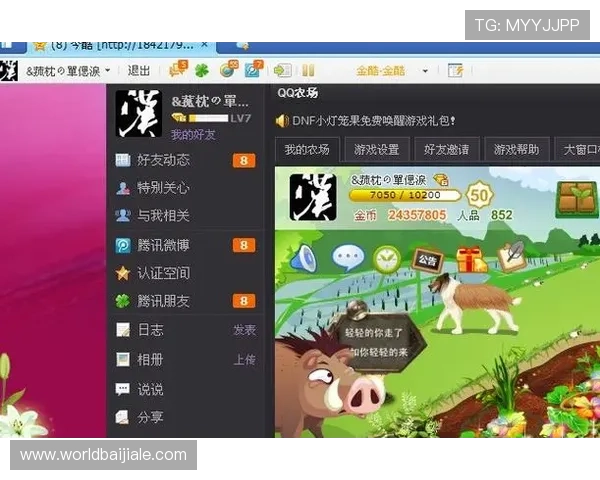Click the farm player avatar image
This screenshot has height=480, width=600.
point(313,198)
